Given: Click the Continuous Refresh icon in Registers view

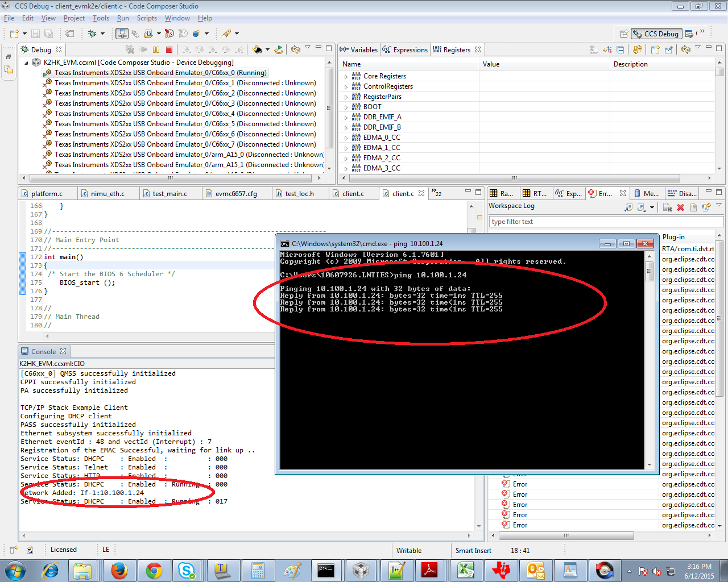Looking at the screenshot, I should click(637, 50).
